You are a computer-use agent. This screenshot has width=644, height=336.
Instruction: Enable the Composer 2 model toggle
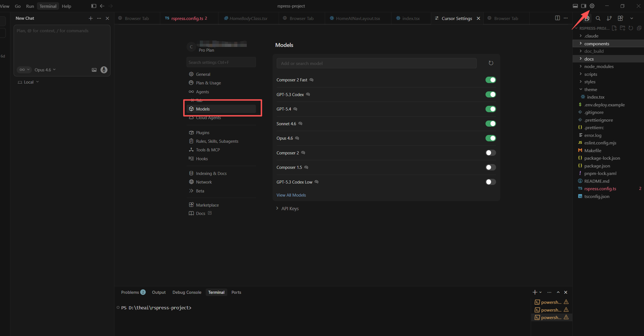[490, 153]
